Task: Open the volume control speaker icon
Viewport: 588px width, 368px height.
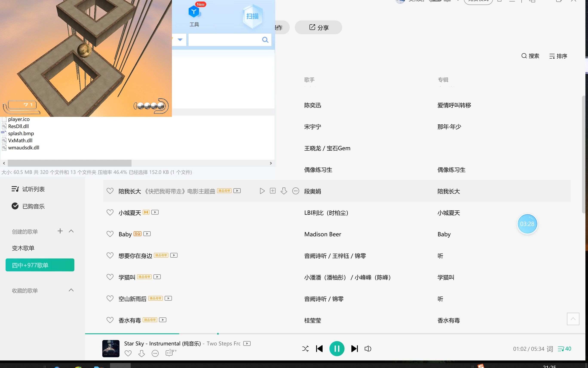Action: pos(368,349)
